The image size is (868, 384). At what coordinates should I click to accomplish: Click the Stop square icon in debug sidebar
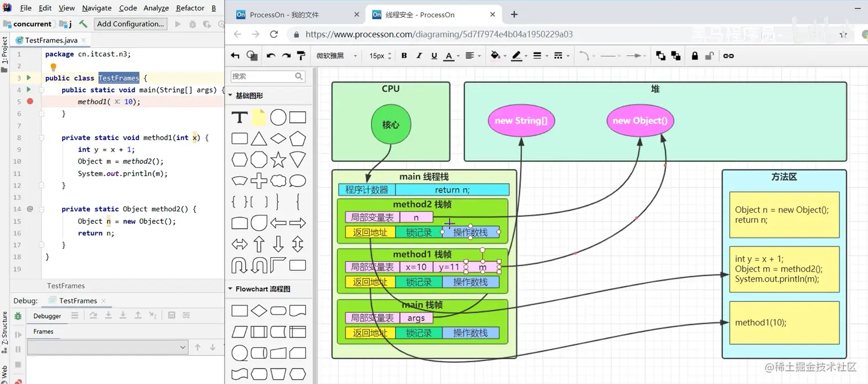point(18,364)
